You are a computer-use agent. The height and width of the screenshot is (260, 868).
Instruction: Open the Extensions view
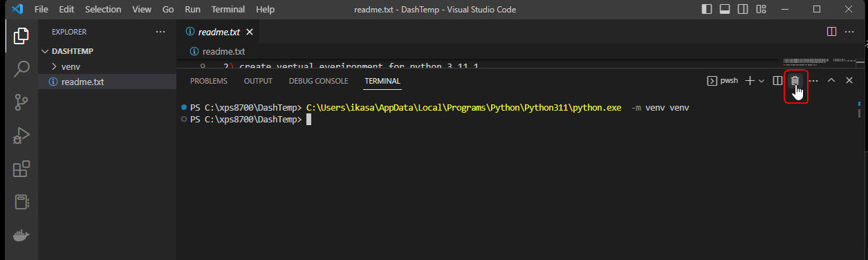point(21,168)
